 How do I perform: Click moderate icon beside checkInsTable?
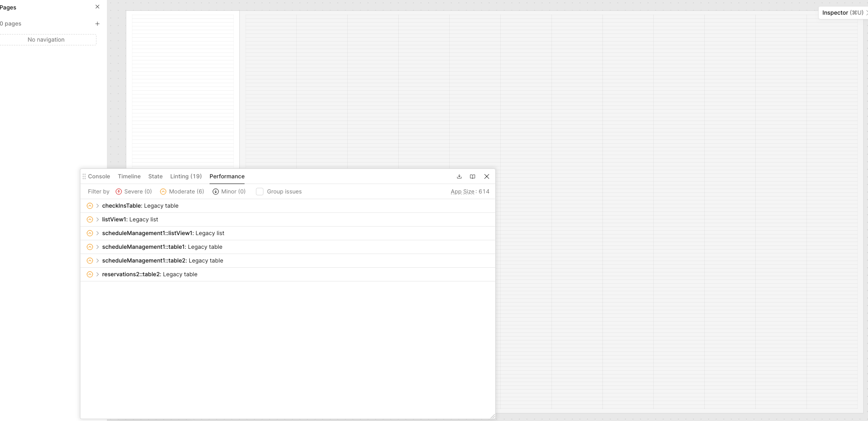(x=90, y=206)
